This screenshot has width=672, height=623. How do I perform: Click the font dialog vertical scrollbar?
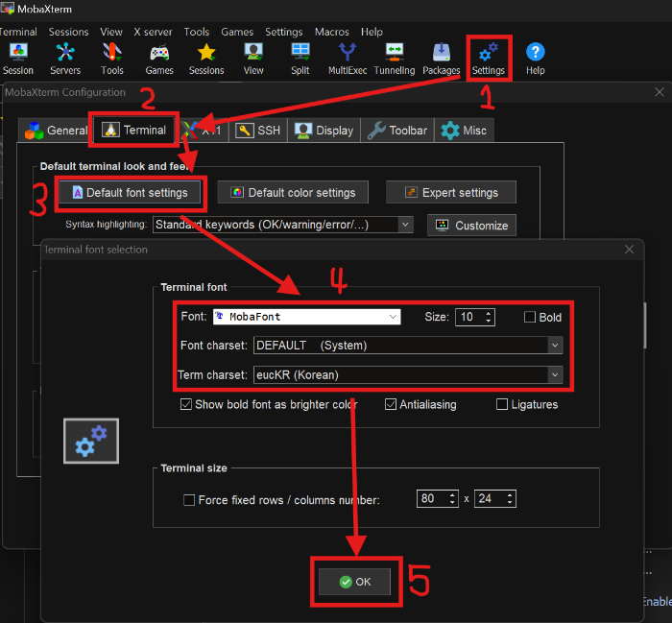click(644, 325)
